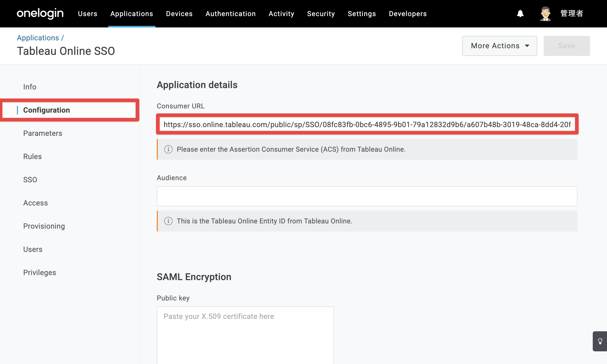Click into the Audience input field
Screen dimensions: 607x364
[x=367, y=196]
